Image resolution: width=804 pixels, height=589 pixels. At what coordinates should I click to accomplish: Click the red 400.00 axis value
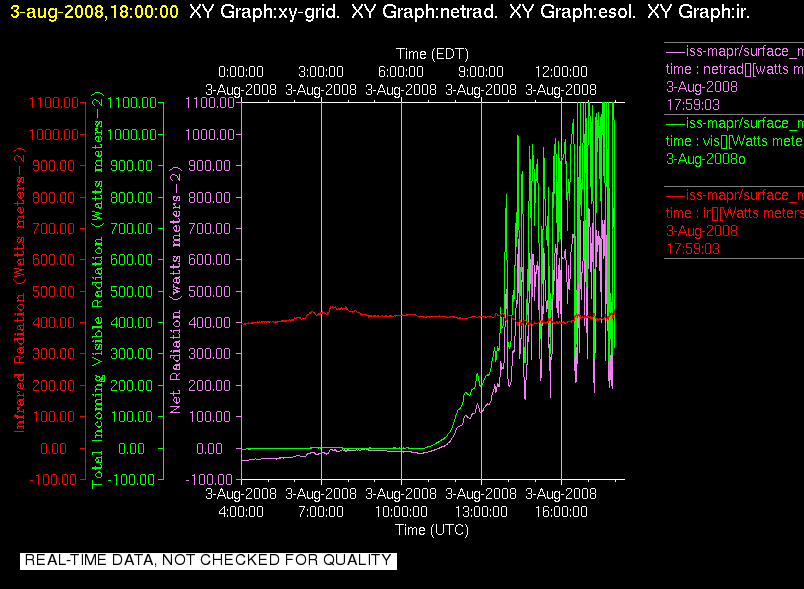click(53, 323)
